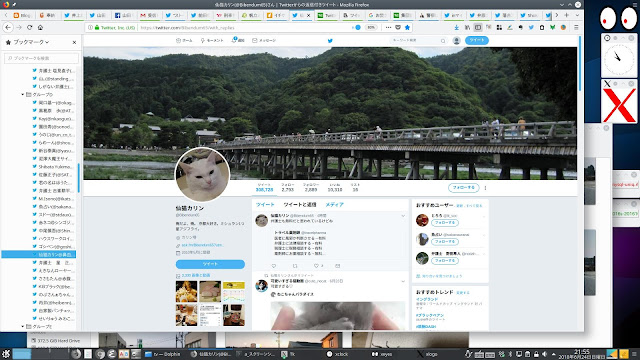The height and width of the screenshot is (360, 640).
Task: Open the volume tray icon
Action: tap(544, 354)
